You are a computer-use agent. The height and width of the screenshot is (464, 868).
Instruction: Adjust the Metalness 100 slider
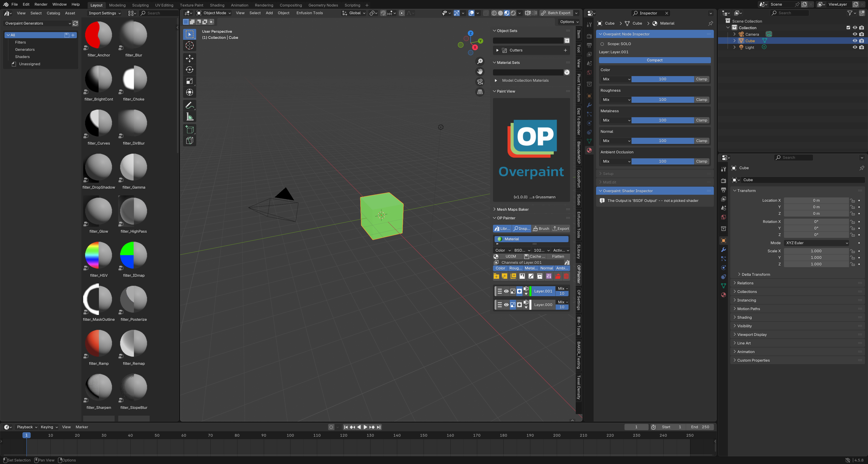pos(663,120)
